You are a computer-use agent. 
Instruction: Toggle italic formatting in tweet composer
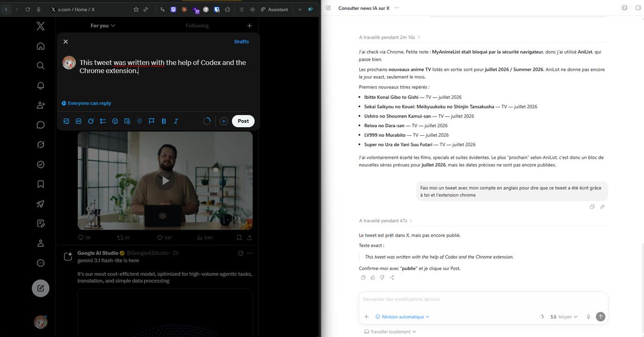[176, 121]
